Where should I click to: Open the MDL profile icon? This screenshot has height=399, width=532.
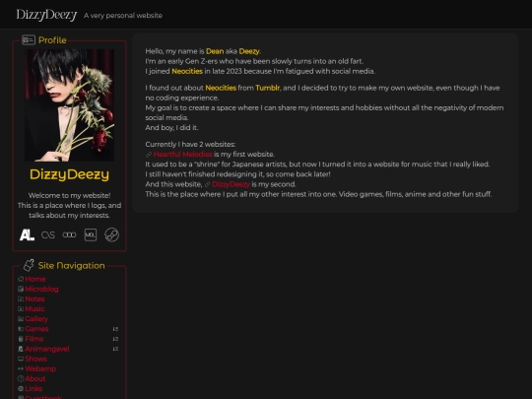[x=91, y=234]
